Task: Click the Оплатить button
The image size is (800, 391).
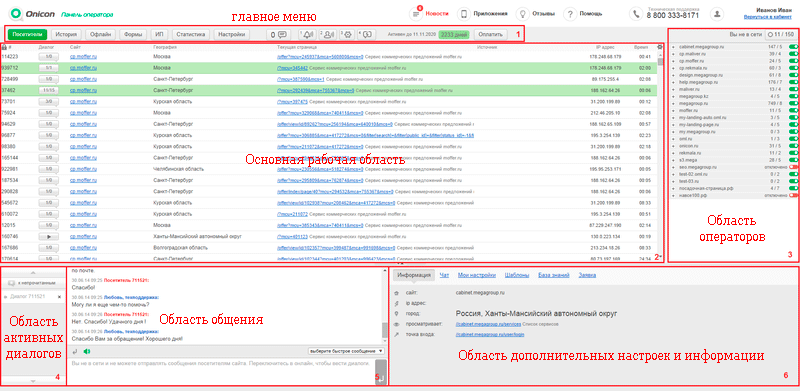Action: [490, 35]
